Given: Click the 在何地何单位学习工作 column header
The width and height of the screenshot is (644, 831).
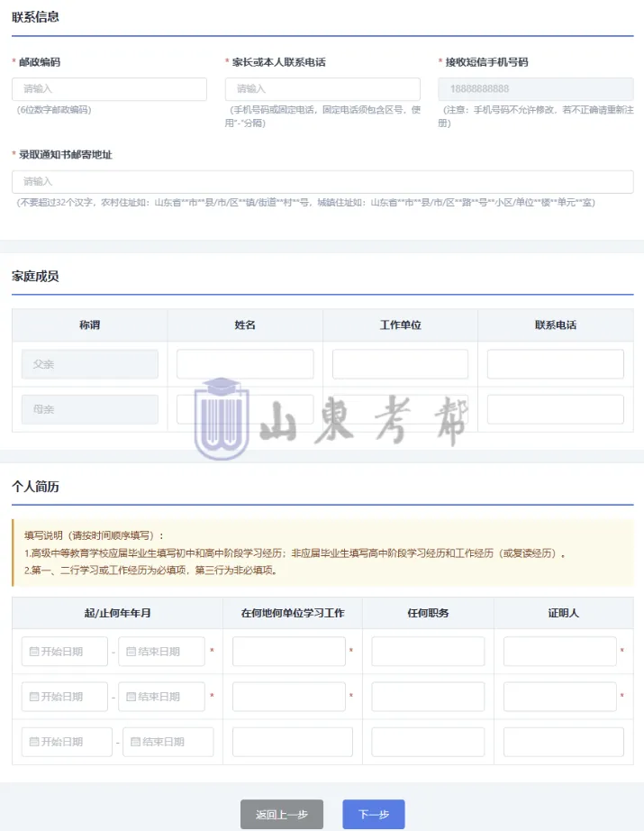Looking at the screenshot, I should 293,613.
